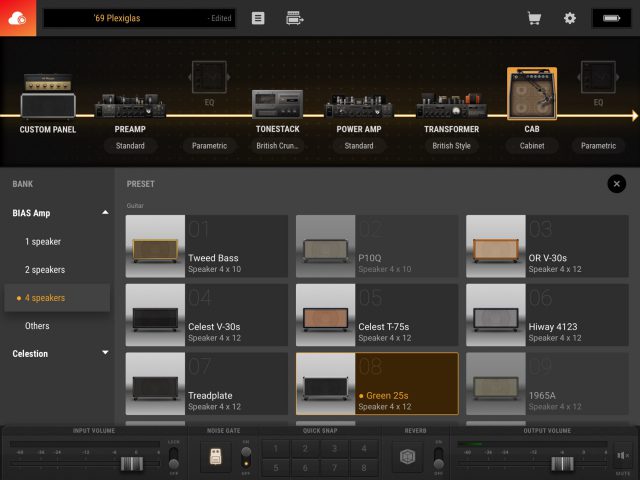The height and width of the screenshot is (480, 640).
Task: Click Quick Snap slot 8
Action: point(364,468)
